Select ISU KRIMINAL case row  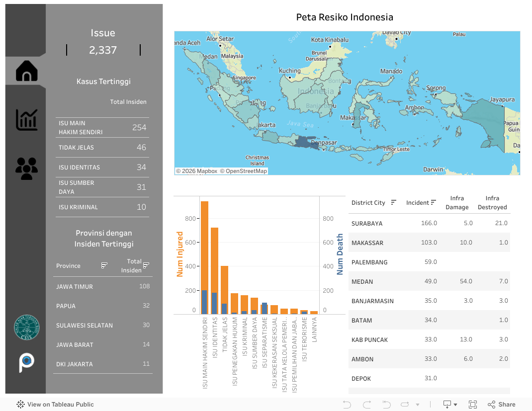coord(102,207)
